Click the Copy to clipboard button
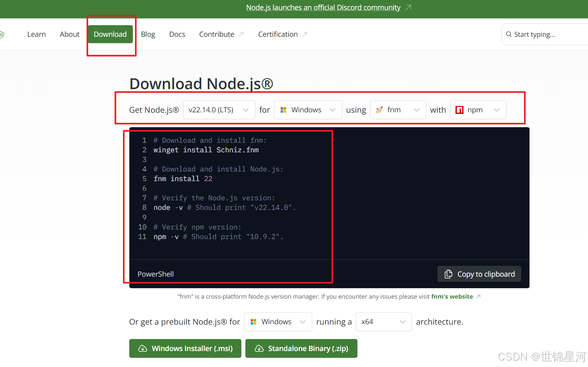The image size is (588, 367). coord(480,274)
